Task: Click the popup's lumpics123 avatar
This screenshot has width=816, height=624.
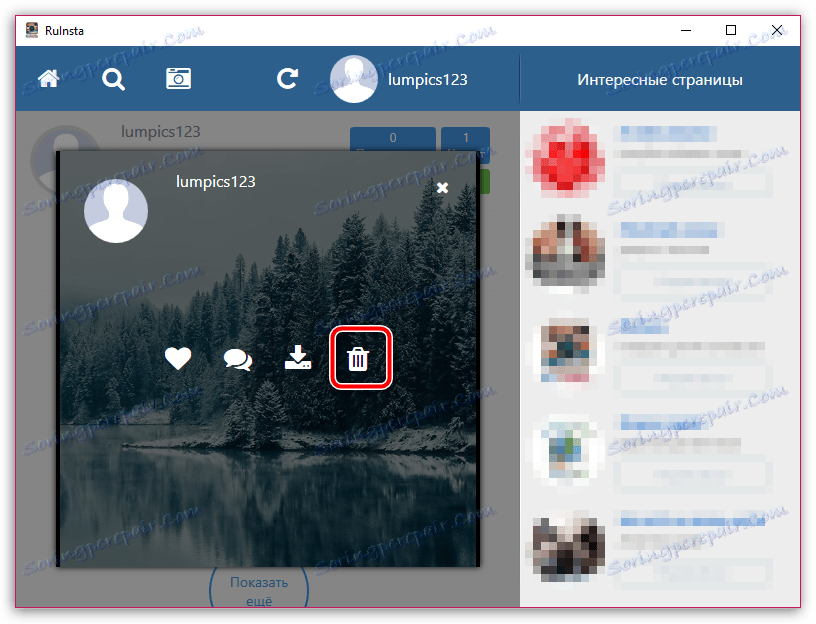Action: click(x=116, y=211)
